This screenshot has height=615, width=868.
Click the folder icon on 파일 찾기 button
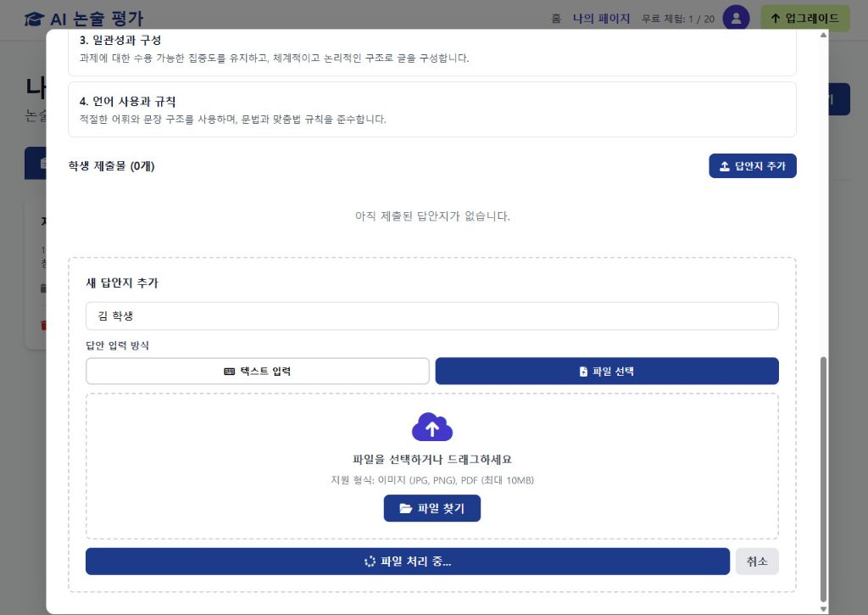point(405,508)
